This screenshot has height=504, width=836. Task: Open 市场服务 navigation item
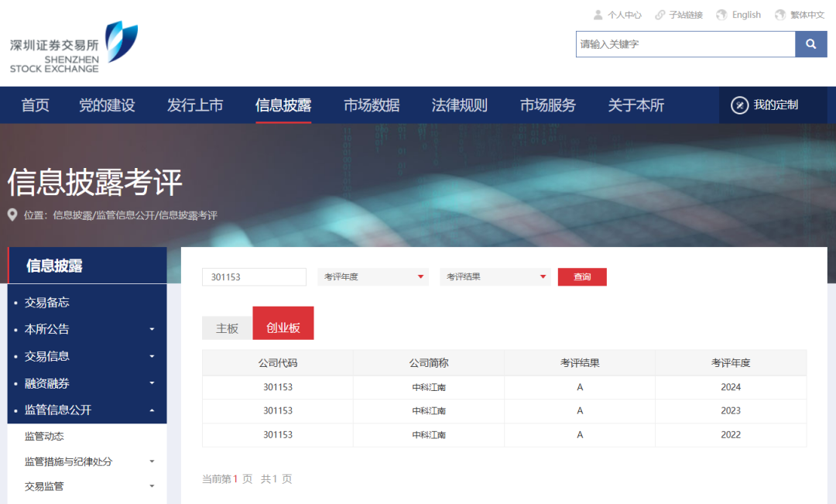point(548,105)
